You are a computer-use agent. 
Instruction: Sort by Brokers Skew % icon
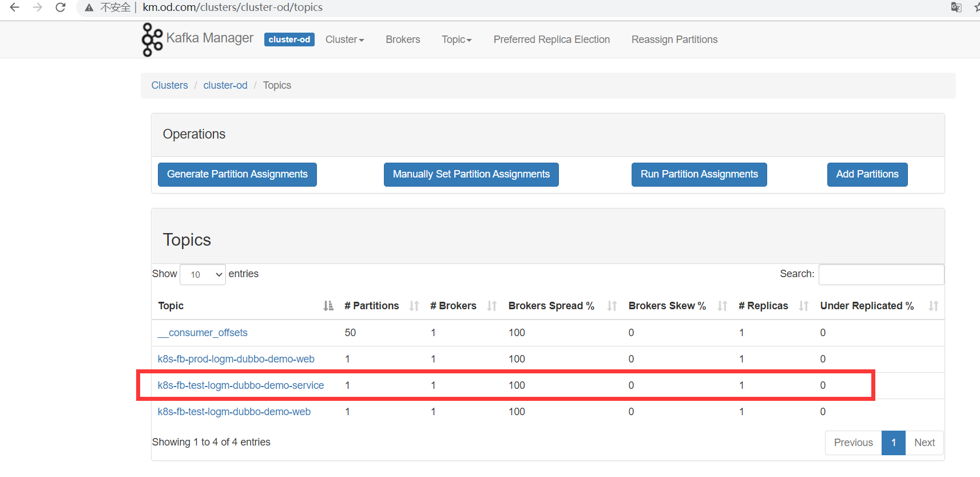(723, 306)
